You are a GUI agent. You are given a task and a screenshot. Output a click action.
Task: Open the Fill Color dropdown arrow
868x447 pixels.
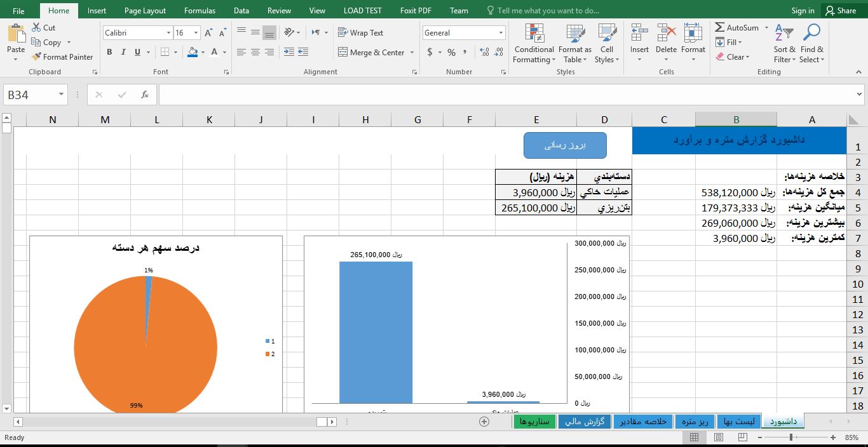pos(203,52)
